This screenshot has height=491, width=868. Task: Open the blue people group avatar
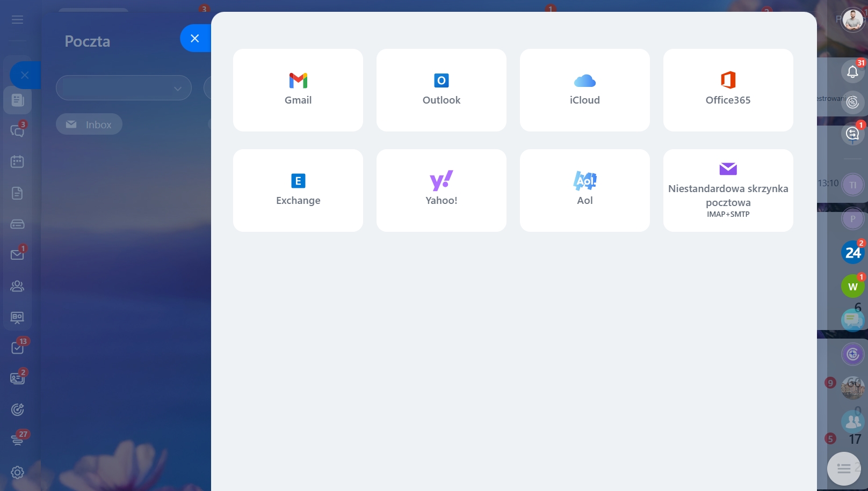click(852, 422)
